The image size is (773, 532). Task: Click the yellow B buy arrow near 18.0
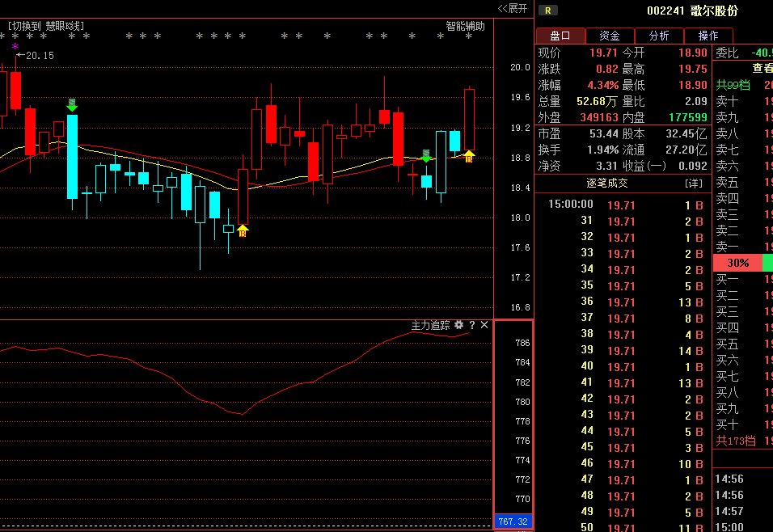pos(243,230)
